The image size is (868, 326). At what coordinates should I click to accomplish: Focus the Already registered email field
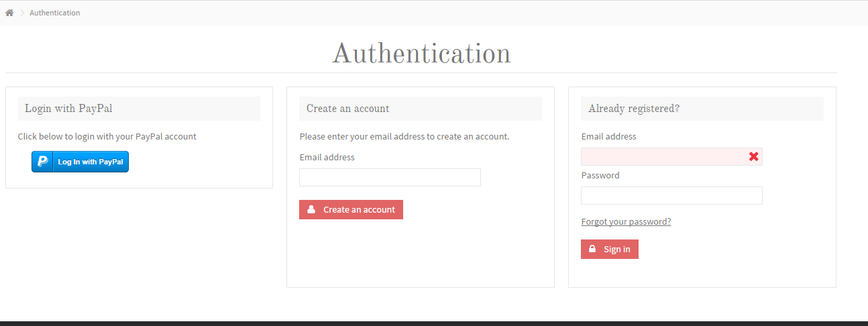tap(664, 156)
